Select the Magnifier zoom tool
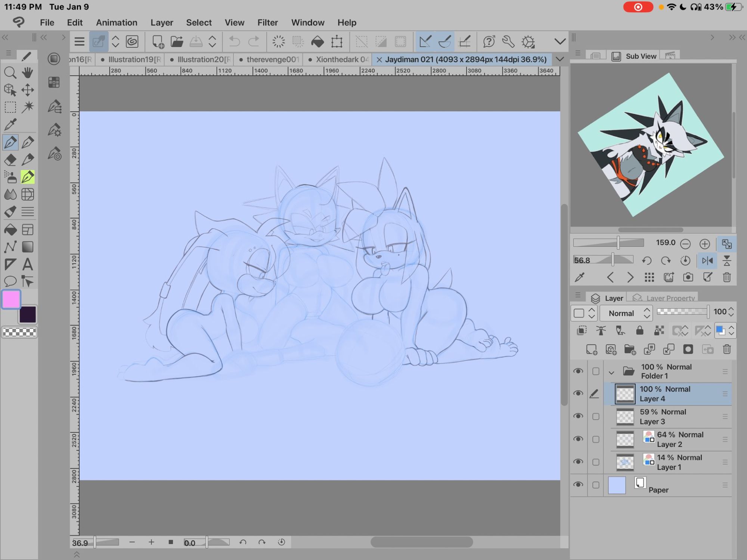 (10, 72)
